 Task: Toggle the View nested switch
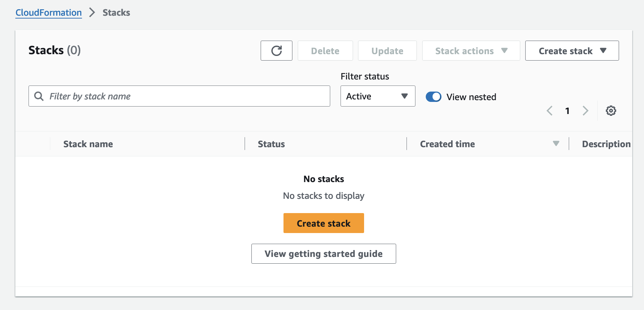click(433, 97)
